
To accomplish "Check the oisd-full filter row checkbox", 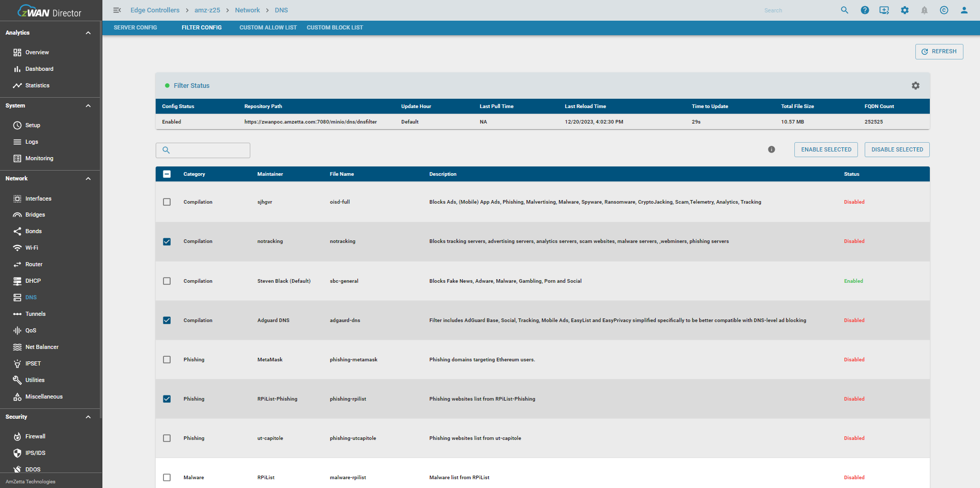I will coord(167,202).
